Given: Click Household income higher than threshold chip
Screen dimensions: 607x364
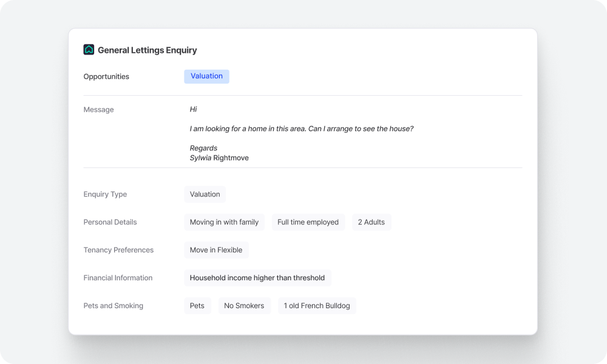Looking at the screenshot, I should [257, 278].
